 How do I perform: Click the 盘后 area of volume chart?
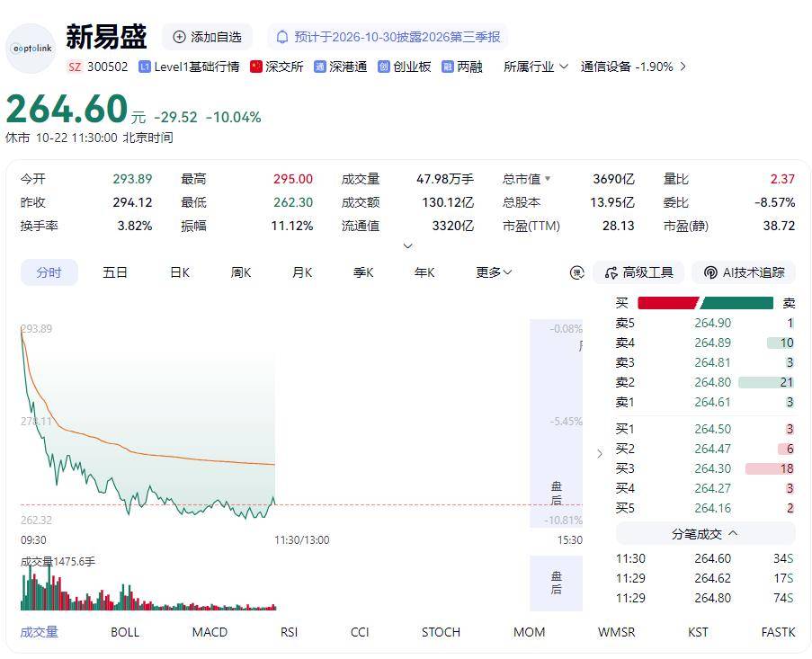557,583
